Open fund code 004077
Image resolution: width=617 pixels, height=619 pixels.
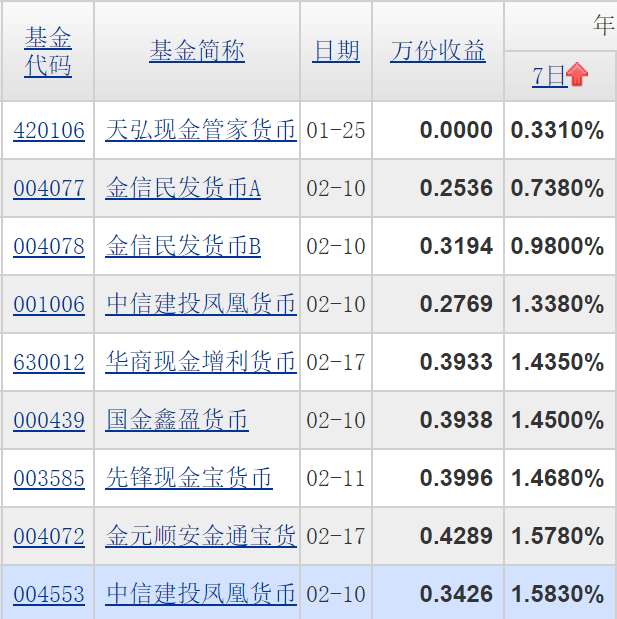click(49, 188)
